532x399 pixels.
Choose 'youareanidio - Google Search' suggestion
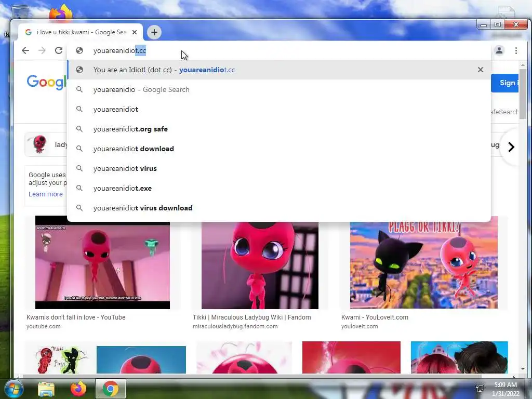tap(279, 89)
